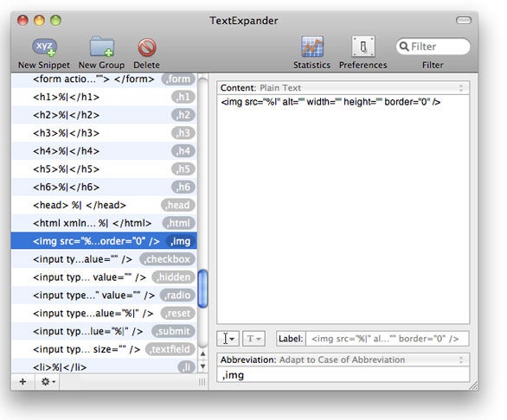The width and height of the screenshot is (507, 420).
Task: Edit the ,img abbreviation field
Action: [x=343, y=375]
